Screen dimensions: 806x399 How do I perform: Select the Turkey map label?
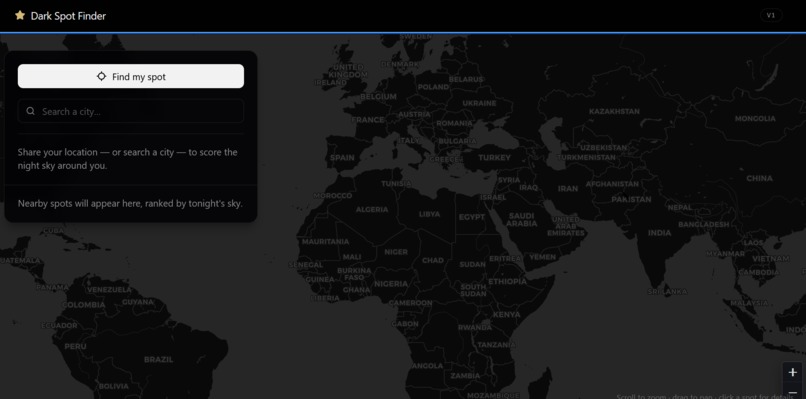click(494, 157)
